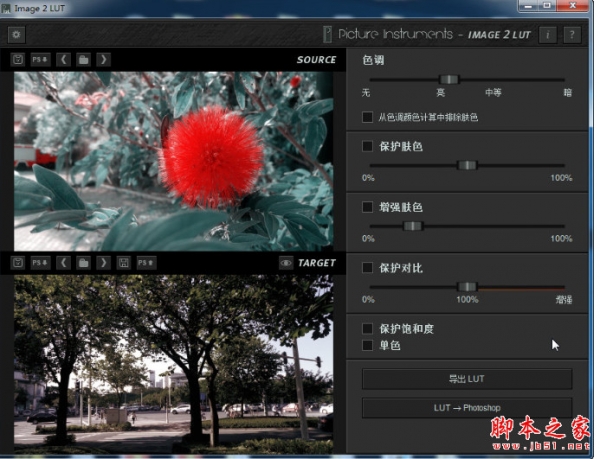
Task: Go to next source image
Action: tap(104, 60)
